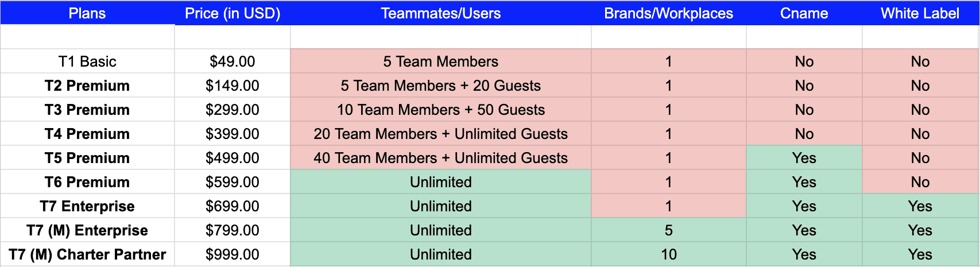Select the 5 Team Members cell
The height and width of the screenshot is (267, 980).
[440, 61]
